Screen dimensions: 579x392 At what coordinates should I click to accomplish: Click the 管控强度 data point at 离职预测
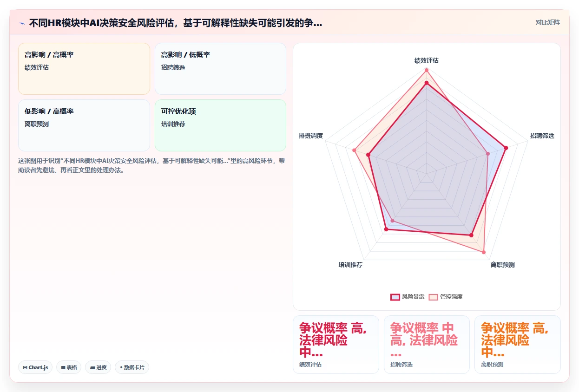coord(484,253)
